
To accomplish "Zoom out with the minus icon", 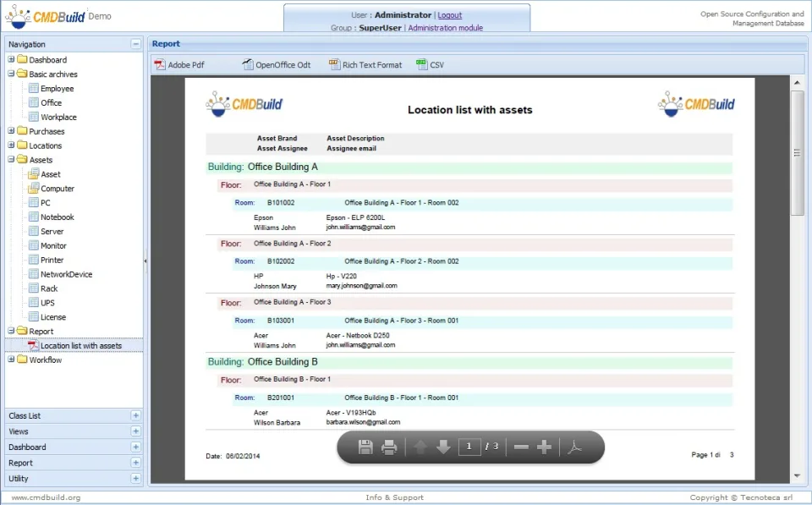I will [x=521, y=447].
